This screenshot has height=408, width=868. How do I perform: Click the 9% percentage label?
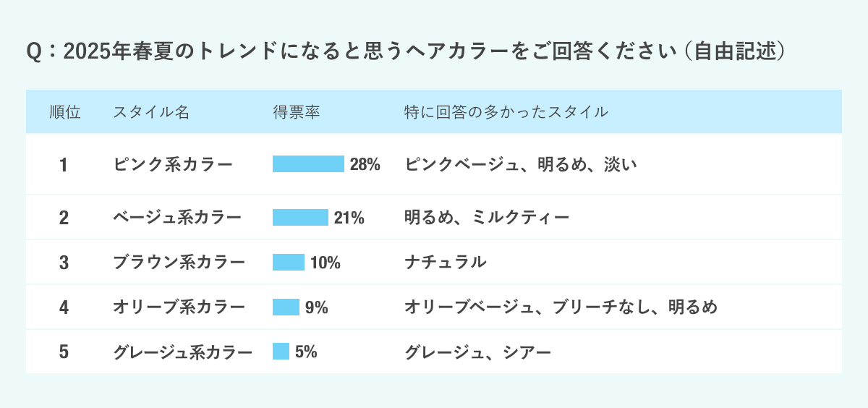[x=316, y=307]
